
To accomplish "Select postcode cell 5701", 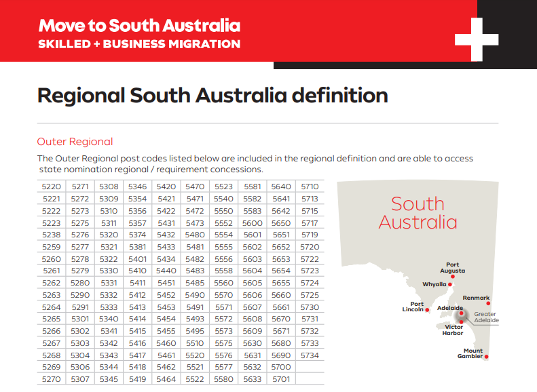I will (x=281, y=379).
